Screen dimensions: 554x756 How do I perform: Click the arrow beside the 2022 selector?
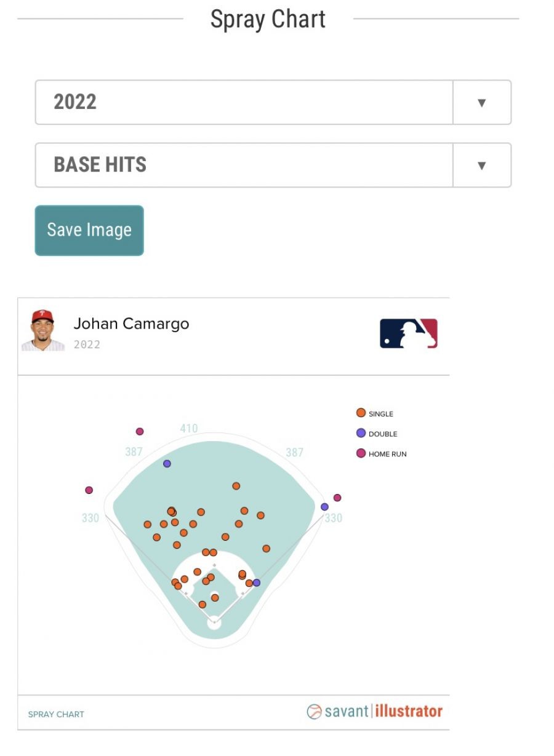482,103
